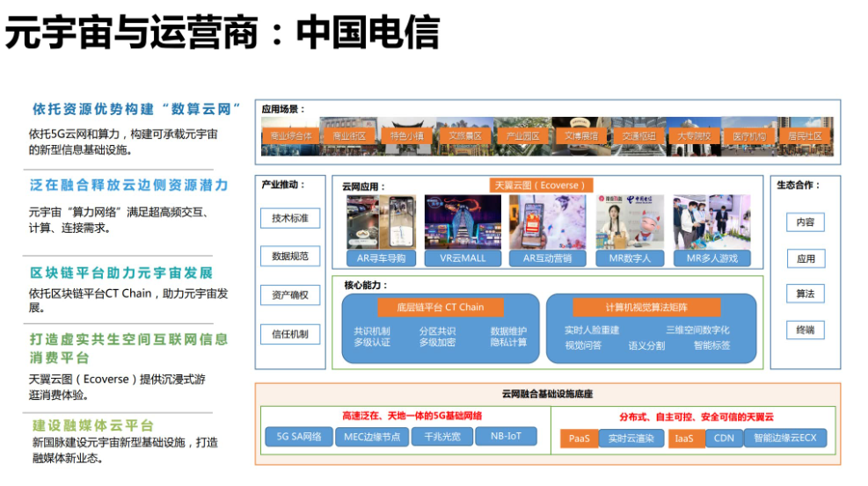Select the 数据规范 box
Viewport: 868px width, 486px height.
tap(290, 256)
